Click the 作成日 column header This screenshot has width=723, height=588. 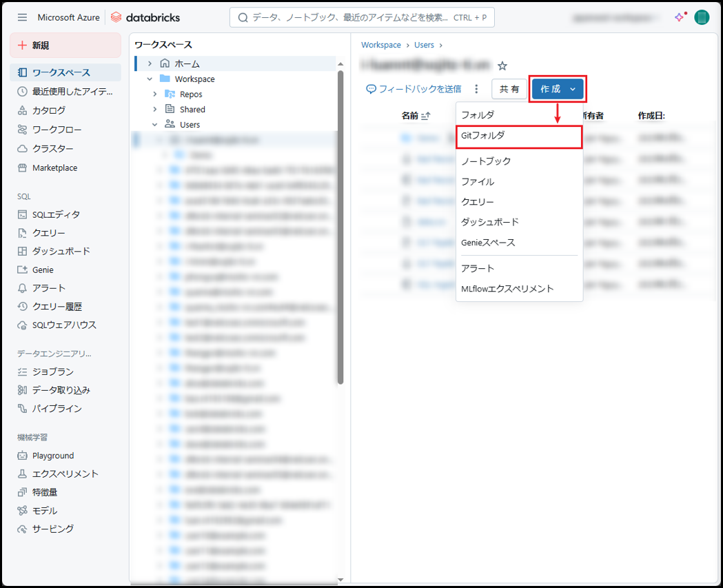coord(651,116)
